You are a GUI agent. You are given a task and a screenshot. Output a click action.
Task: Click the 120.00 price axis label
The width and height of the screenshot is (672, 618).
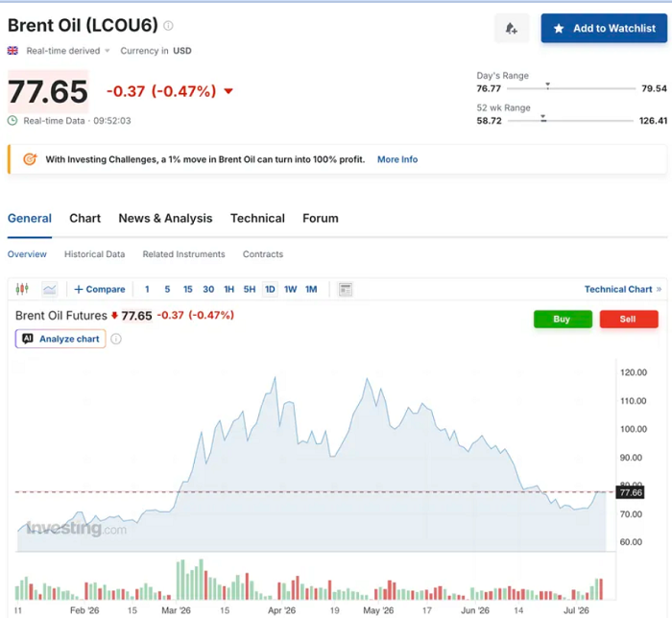634,372
